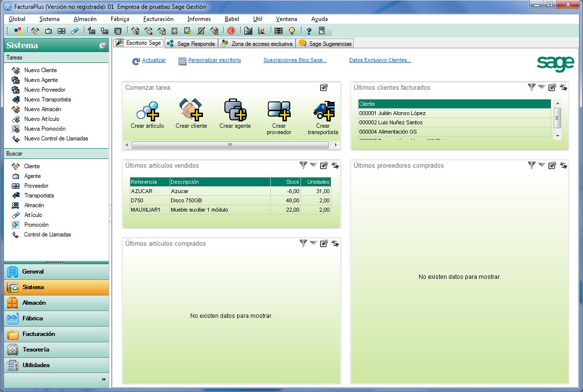Click the Crear artículo icon

pos(147,111)
